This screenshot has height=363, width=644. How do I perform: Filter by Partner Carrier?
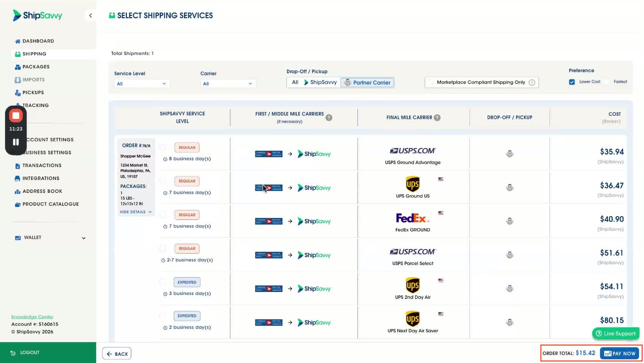(367, 82)
